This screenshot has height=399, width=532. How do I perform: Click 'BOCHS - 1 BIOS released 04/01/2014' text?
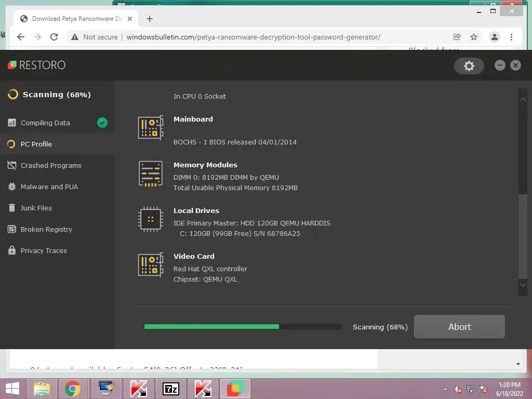[235, 142]
